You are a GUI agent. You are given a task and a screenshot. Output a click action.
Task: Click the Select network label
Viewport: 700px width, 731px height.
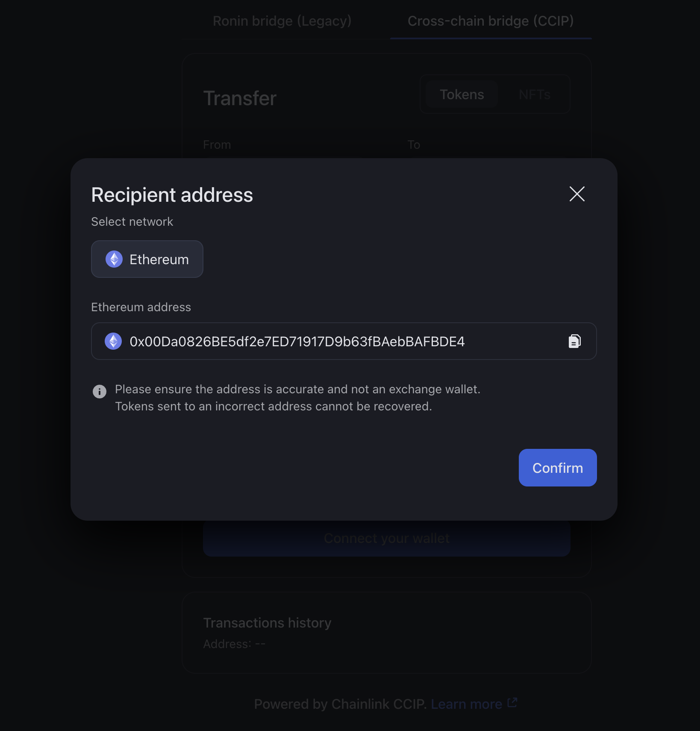pos(132,221)
